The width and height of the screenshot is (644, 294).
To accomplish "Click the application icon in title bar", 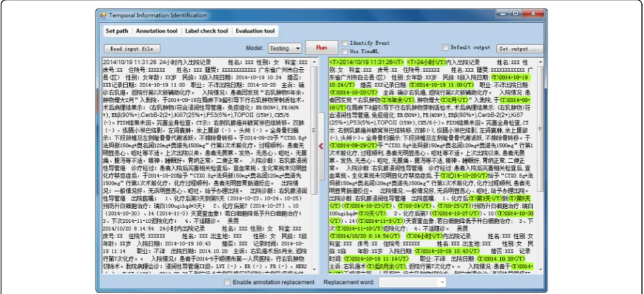I will click(x=103, y=15).
